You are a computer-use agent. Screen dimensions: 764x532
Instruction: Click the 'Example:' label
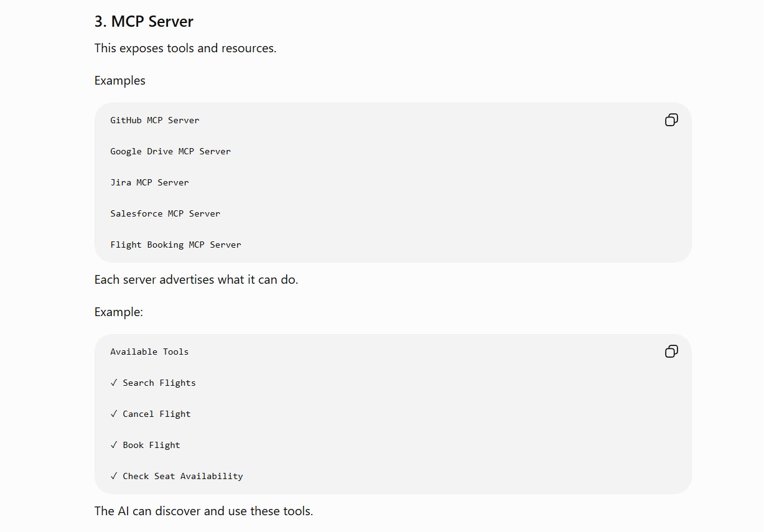click(x=119, y=312)
